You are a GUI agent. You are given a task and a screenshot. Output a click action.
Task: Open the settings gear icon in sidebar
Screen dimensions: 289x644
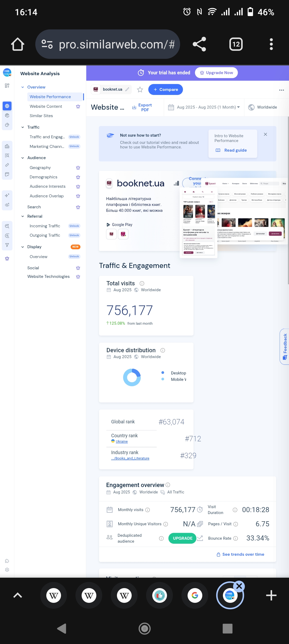coord(7,570)
